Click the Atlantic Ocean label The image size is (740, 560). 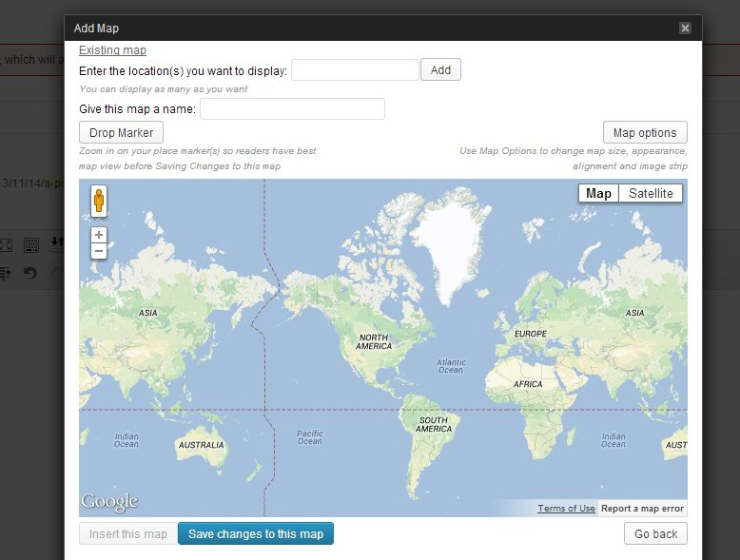(451, 366)
